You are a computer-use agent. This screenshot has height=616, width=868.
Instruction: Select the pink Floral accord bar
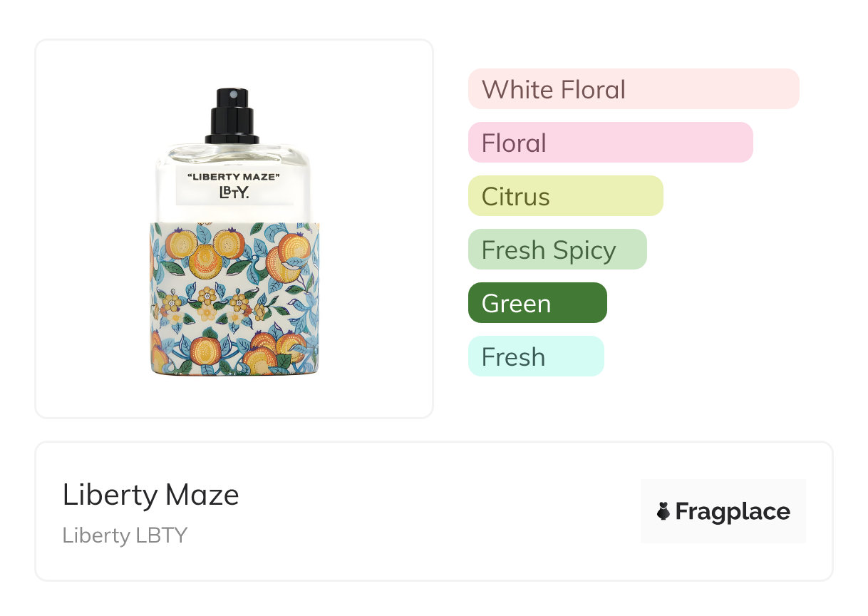(610, 143)
